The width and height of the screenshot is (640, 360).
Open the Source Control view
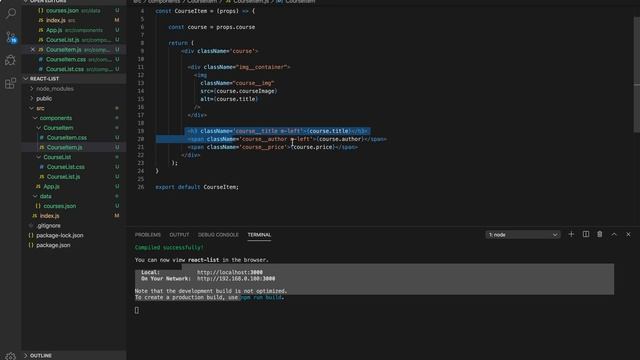tap(11, 38)
